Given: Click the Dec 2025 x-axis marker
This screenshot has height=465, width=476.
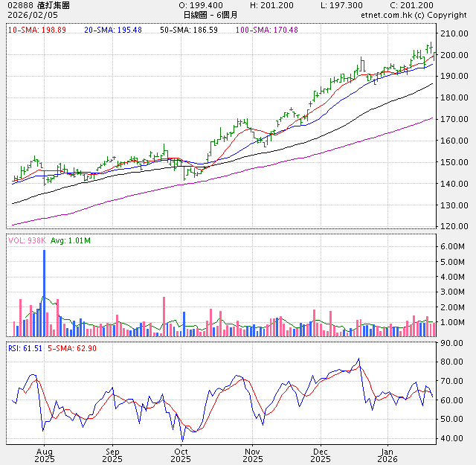Looking at the screenshot, I should coord(320,455).
